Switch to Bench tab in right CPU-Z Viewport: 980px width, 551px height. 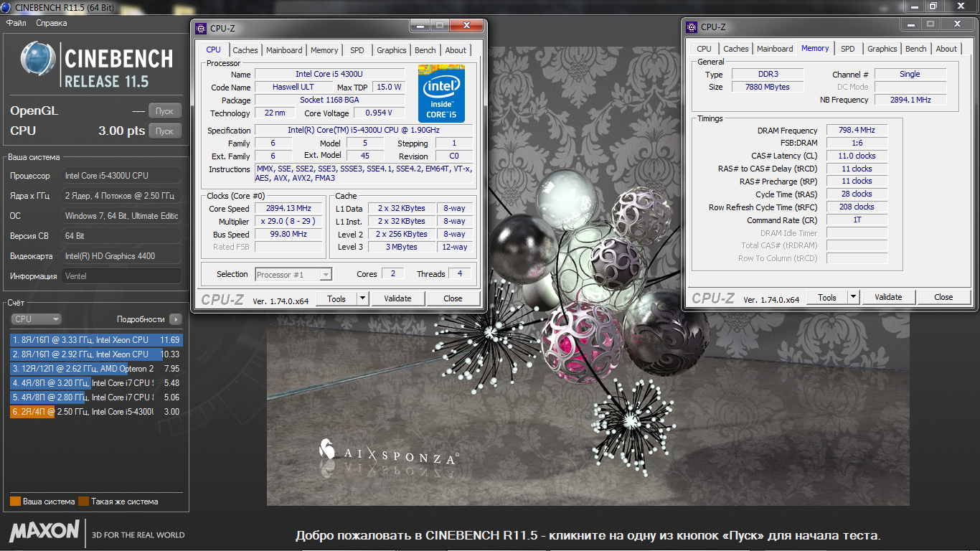[x=916, y=49]
